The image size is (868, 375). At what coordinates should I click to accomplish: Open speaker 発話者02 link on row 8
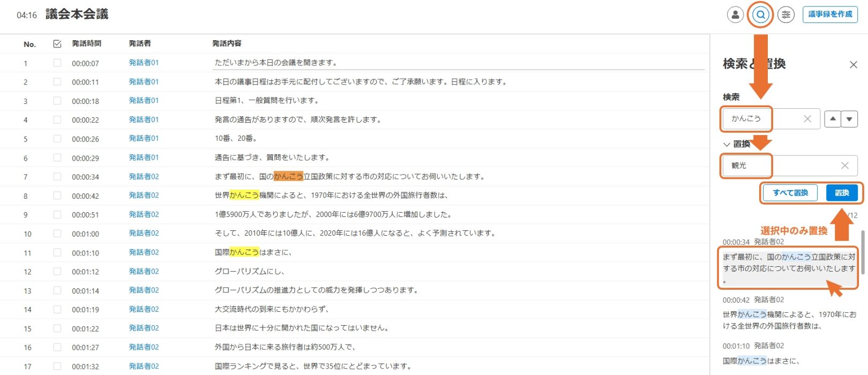[144, 196]
